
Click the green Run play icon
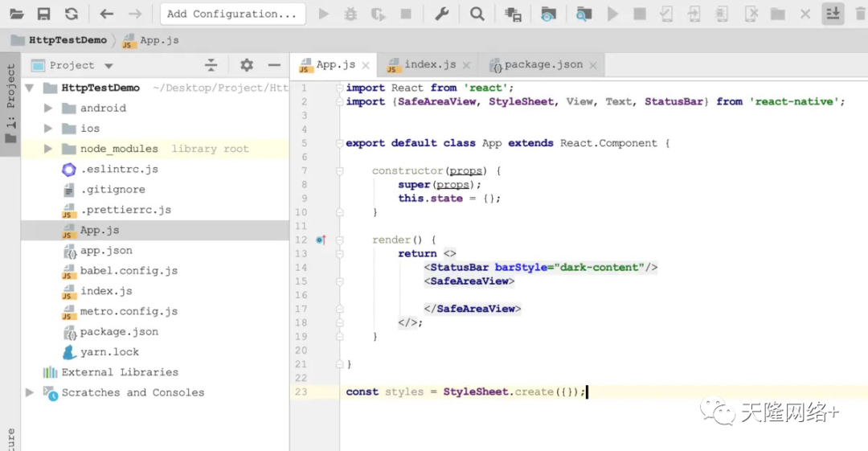[x=324, y=14]
